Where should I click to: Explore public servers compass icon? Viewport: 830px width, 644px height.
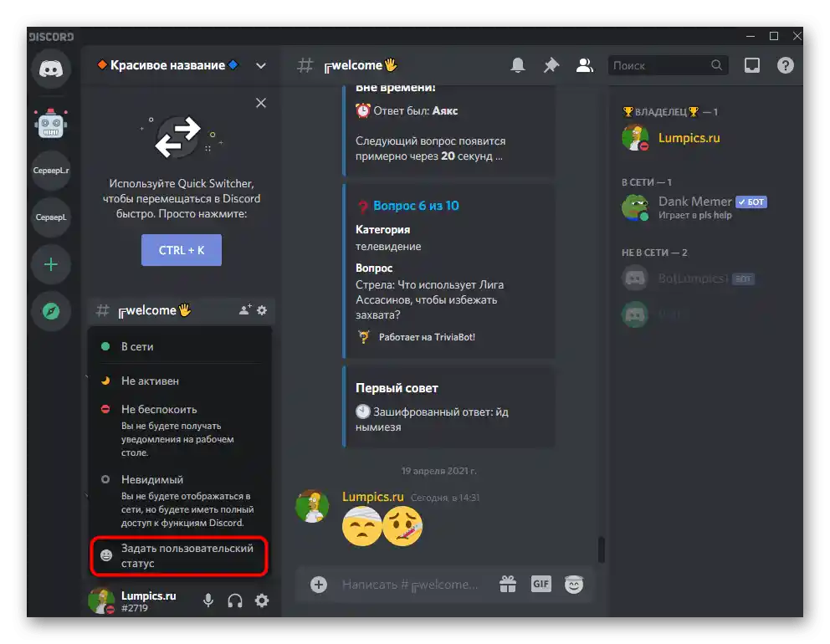[51, 310]
